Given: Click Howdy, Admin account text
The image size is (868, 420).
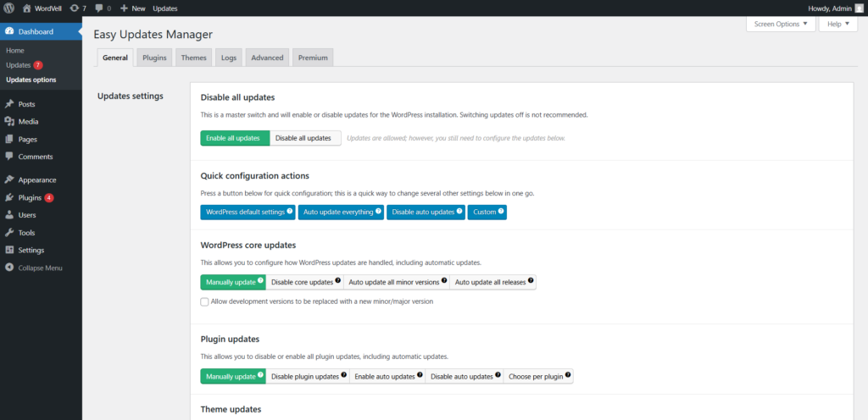Looking at the screenshot, I should (829, 8).
